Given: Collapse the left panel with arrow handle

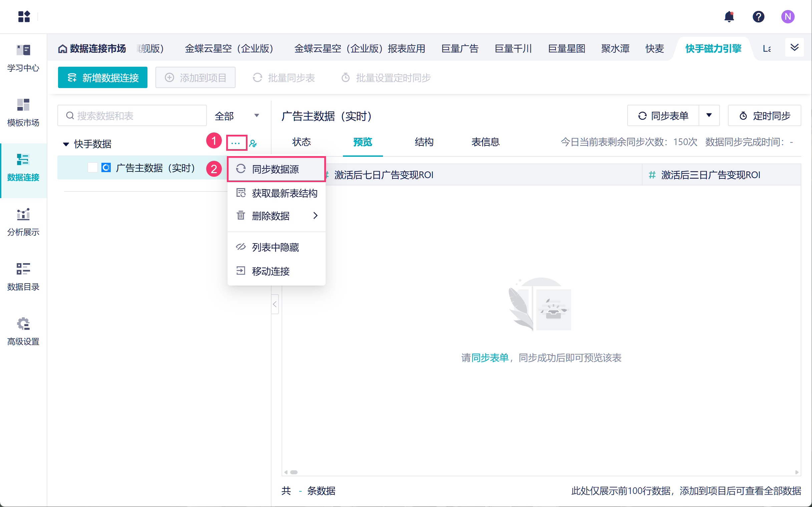Looking at the screenshot, I should (275, 304).
